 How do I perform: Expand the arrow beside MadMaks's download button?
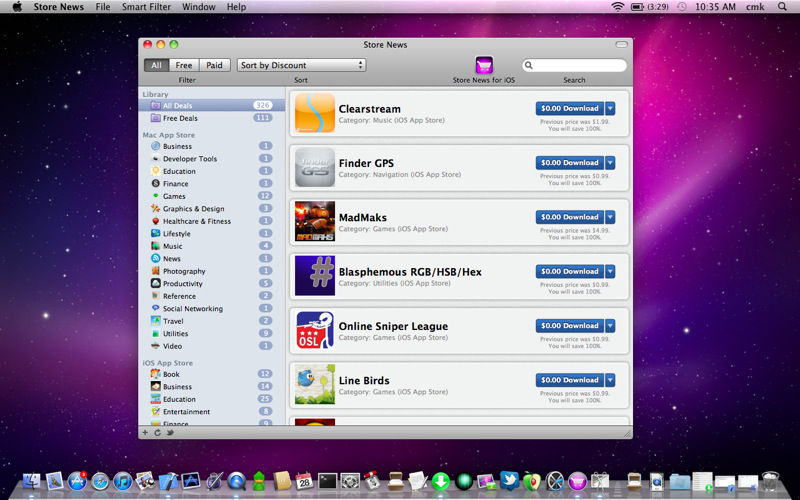(x=610, y=217)
